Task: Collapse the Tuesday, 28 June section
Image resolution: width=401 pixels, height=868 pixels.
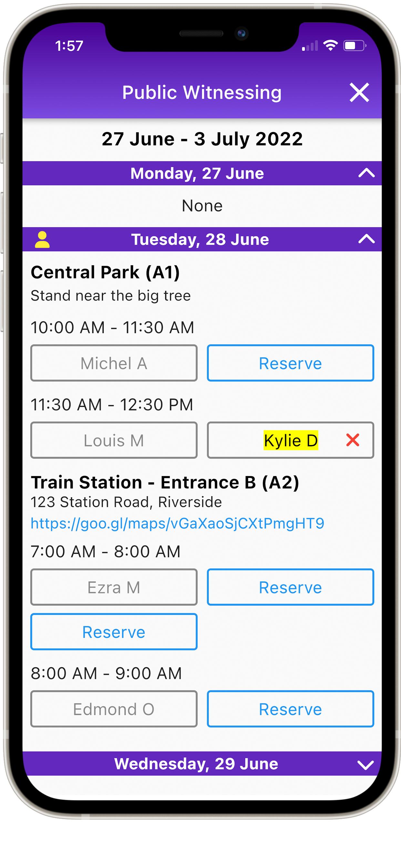Action: [x=366, y=239]
